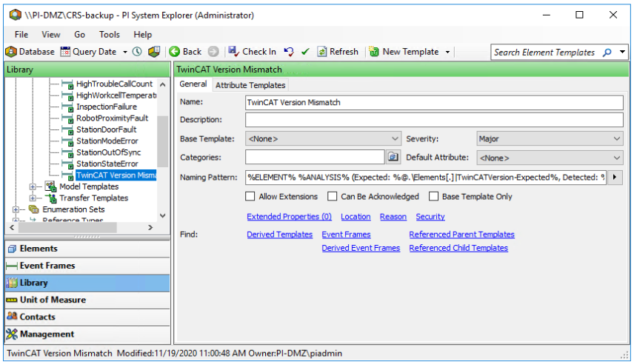Open the Query Date calendar icon
The width and height of the screenshot is (634, 364).
point(65,52)
